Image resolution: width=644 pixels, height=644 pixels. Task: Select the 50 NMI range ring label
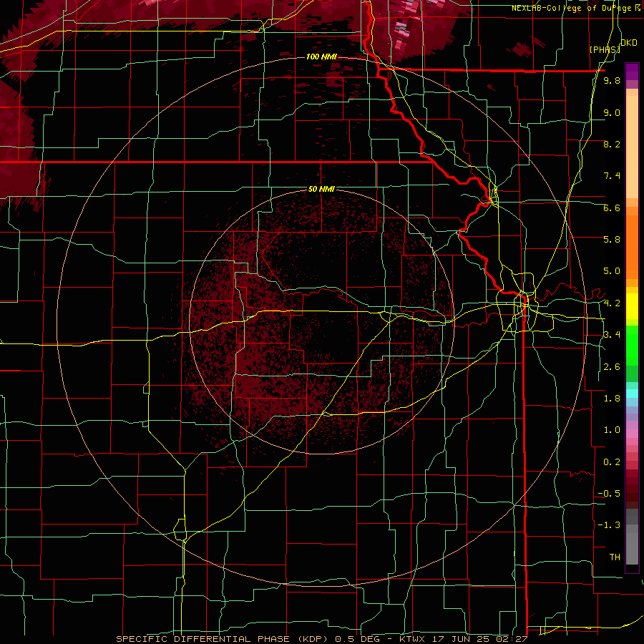point(321,189)
